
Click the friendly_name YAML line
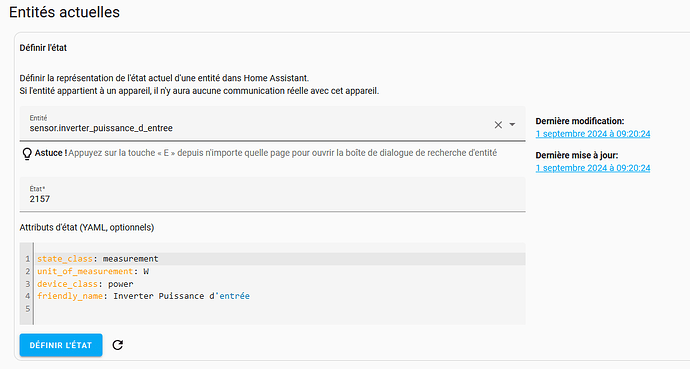tap(143, 296)
